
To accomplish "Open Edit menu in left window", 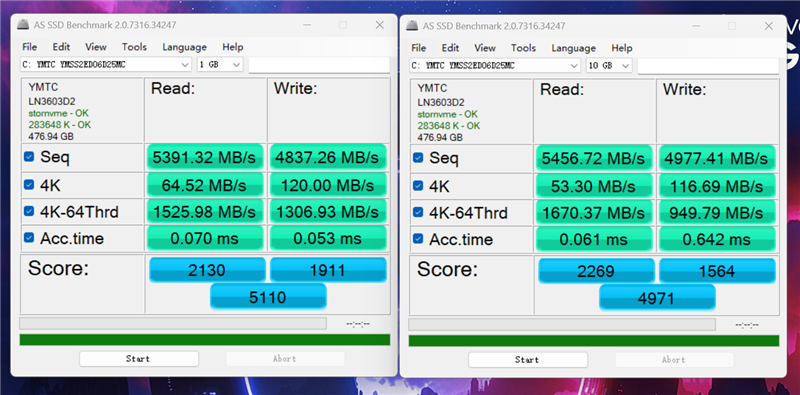I will (61, 47).
